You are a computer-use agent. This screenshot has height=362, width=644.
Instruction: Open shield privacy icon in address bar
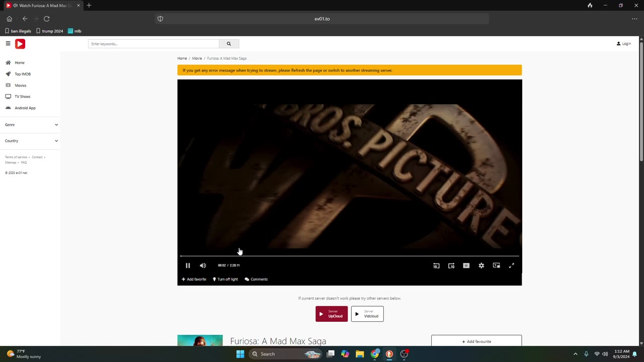point(160,19)
